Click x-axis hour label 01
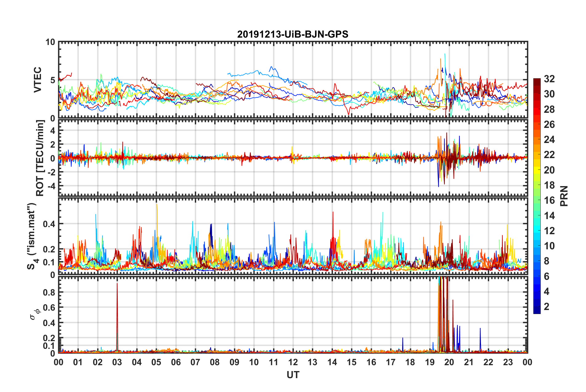Image resolution: width=586 pixels, height=392 pixels. tap(78, 362)
